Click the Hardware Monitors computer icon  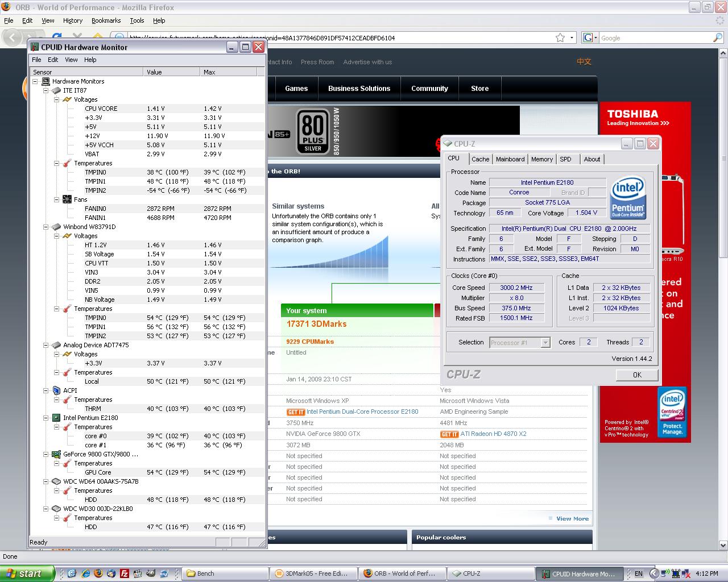[45, 81]
